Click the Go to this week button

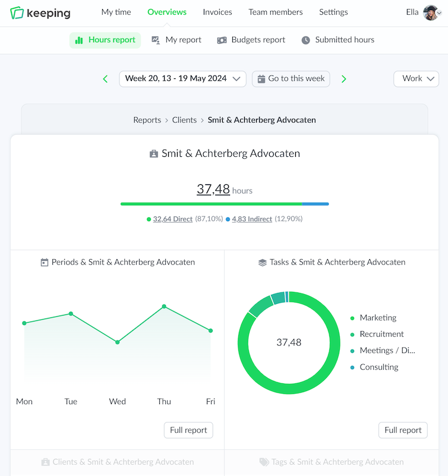[x=291, y=79]
